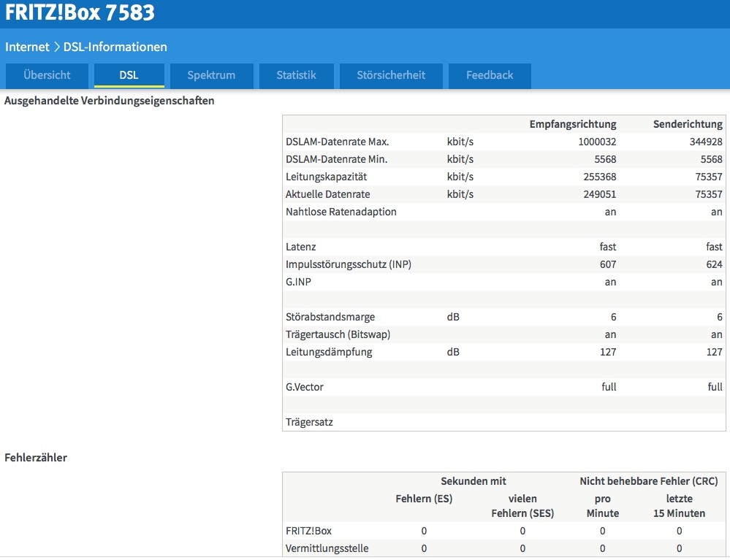Click the G.Vector row label

[305, 387]
